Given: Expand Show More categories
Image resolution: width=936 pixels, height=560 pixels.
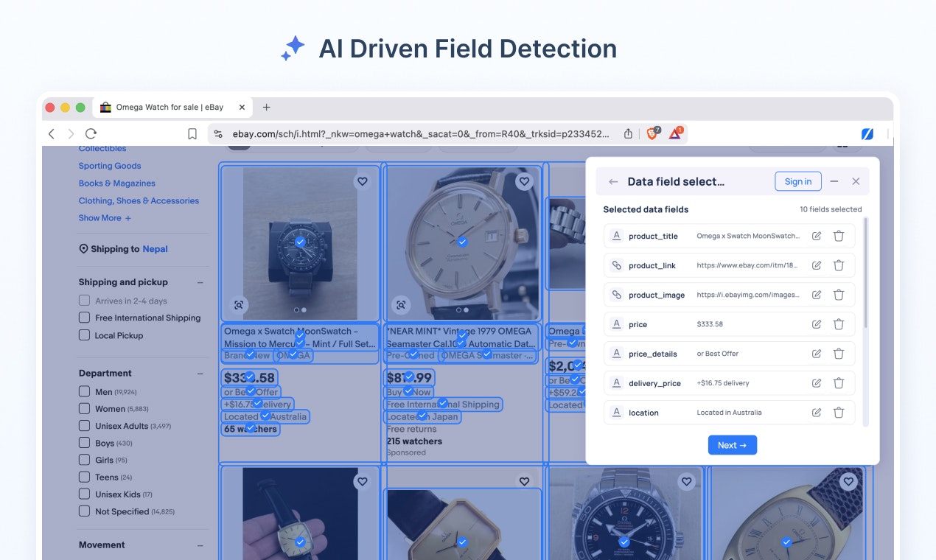Looking at the screenshot, I should pos(105,218).
